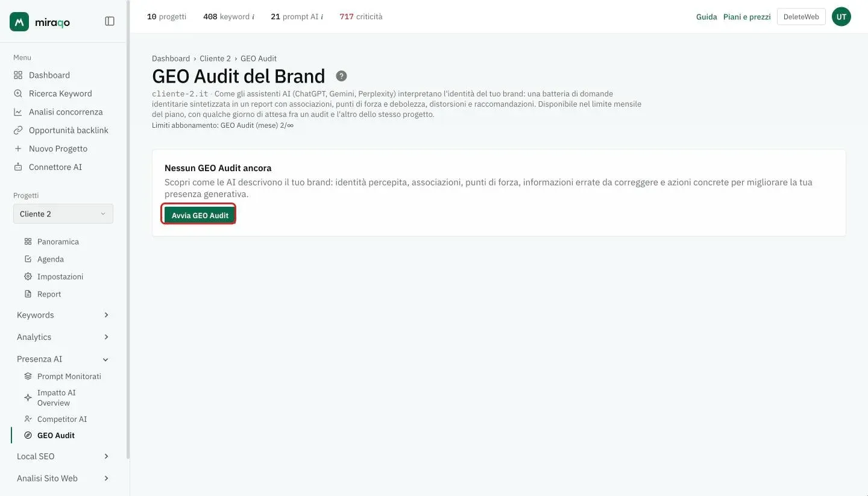Open the Cliente 2 project dropdown
The image size is (868, 496).
click(x=63, y=214)
